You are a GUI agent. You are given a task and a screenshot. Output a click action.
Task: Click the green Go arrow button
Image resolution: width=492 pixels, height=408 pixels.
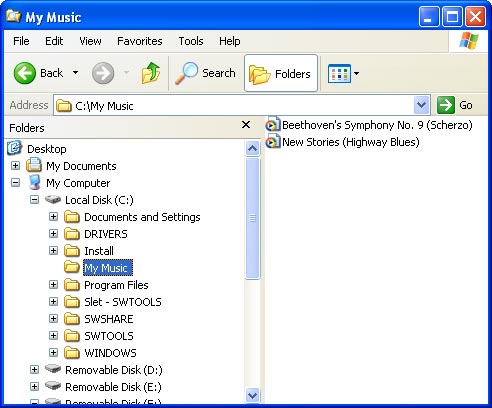[446, 105]
